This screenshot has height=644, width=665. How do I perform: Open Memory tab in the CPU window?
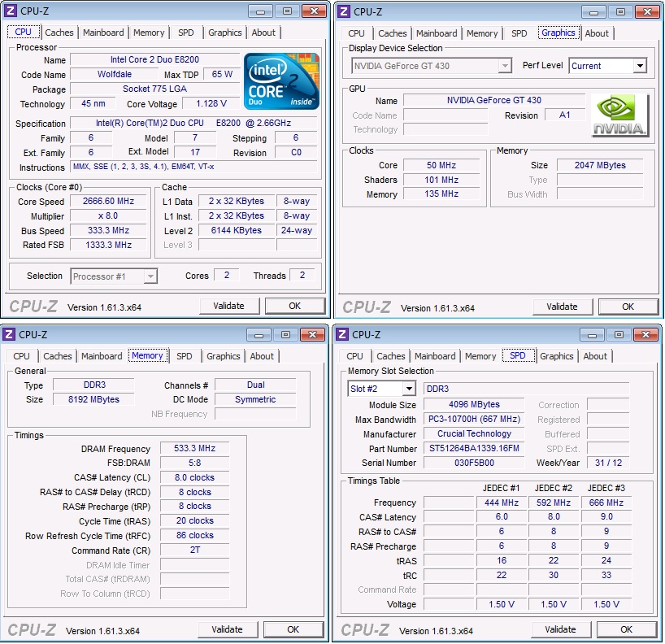pos(149,33)
